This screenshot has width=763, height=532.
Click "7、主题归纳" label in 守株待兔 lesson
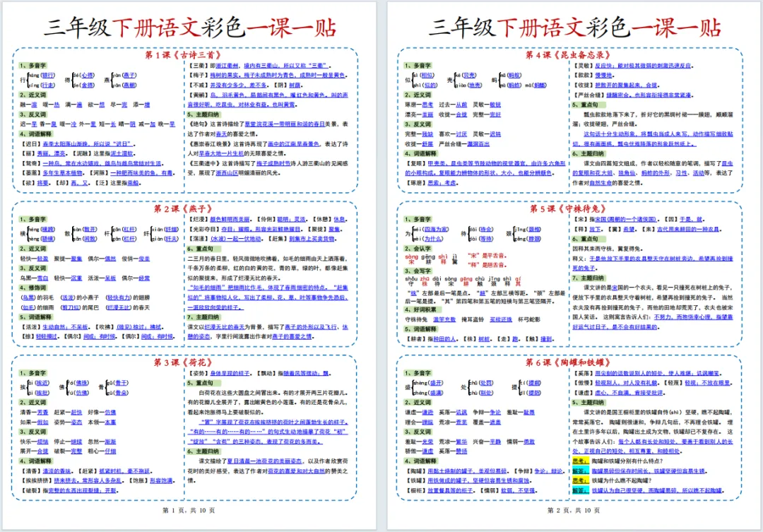pos(588,278)
